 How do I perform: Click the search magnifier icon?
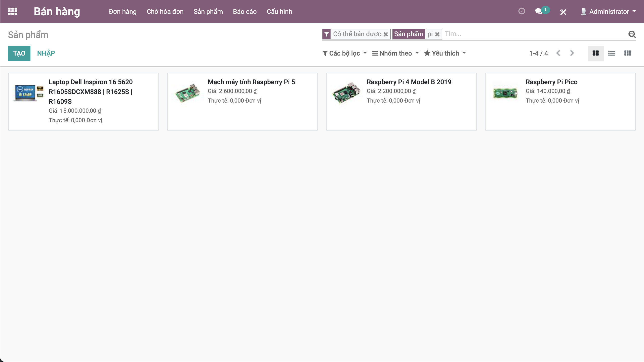(632, 34)
